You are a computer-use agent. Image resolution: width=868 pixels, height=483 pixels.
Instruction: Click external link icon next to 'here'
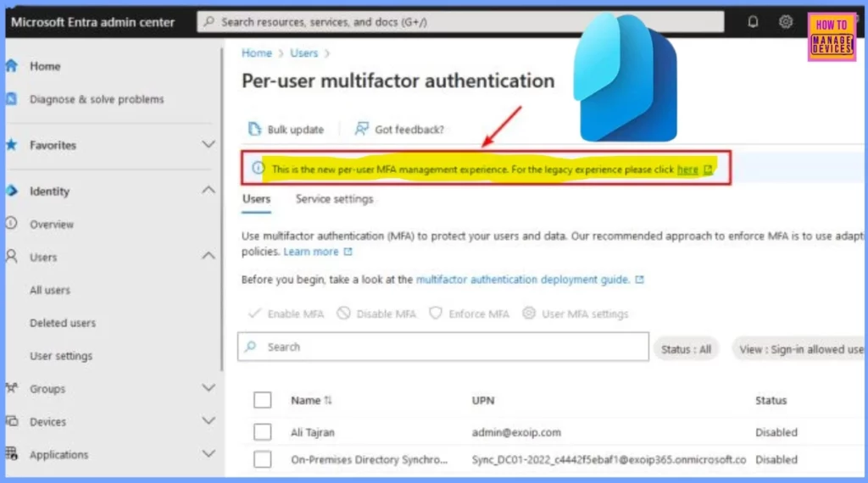click(708, 169)
